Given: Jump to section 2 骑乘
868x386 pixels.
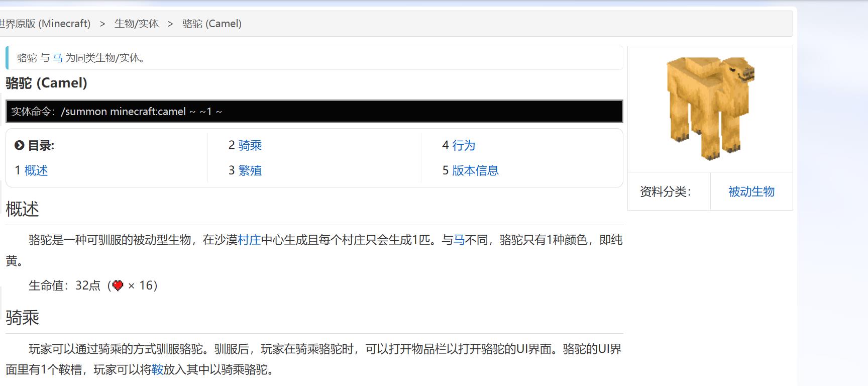Looking at the screenshot, I should tap(250, 145).
